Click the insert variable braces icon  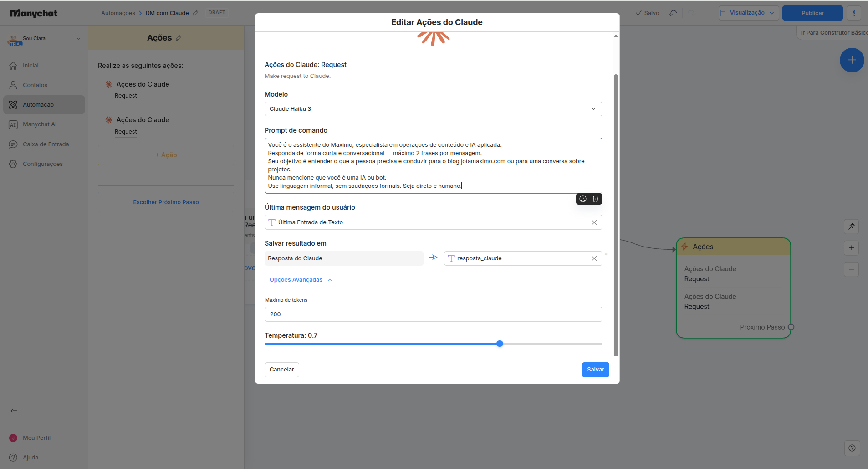(x=595, y=199)
